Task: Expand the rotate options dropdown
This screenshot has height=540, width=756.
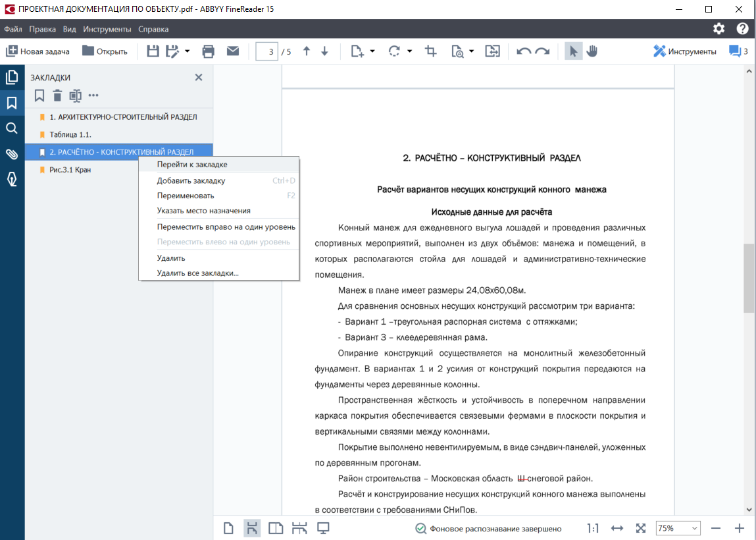Action: pyautogui.click(x=409, y=51)
